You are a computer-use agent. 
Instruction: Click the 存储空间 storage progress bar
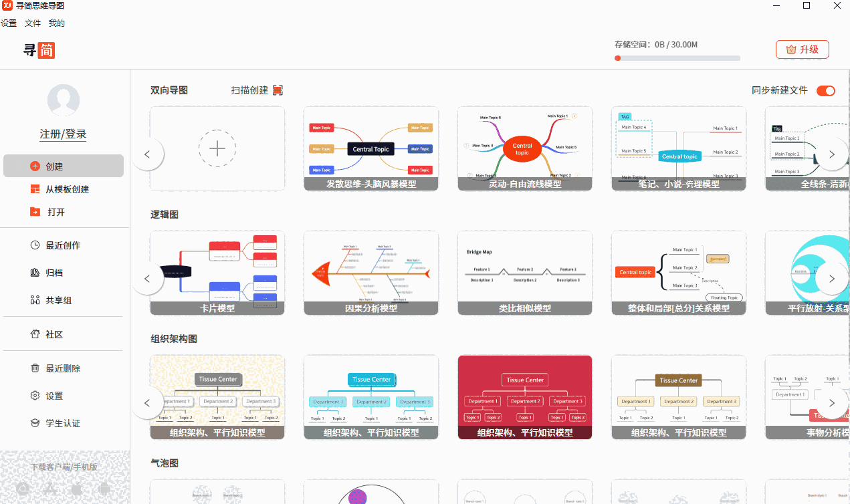click(x=676, y=57)
